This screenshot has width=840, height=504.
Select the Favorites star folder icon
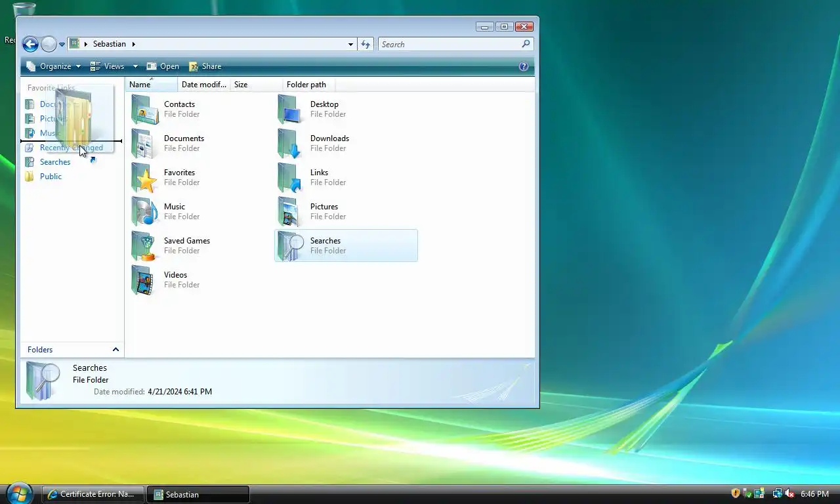(x=145, y=177)
